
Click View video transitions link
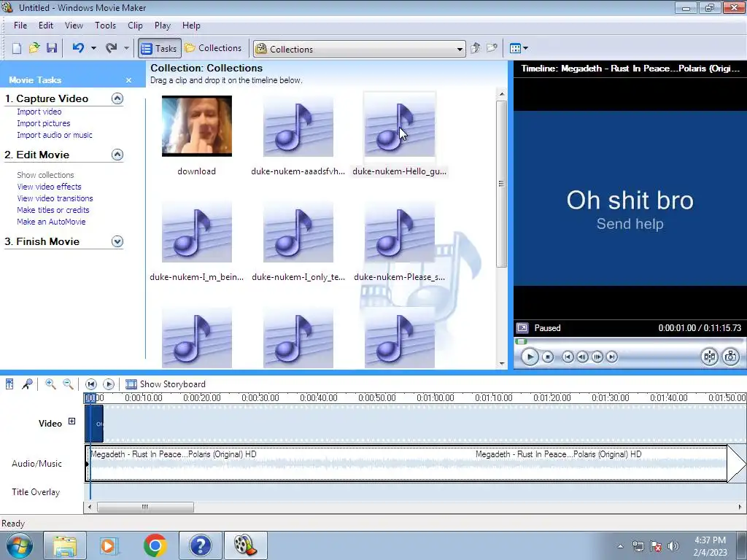click(x=55, y=198)
